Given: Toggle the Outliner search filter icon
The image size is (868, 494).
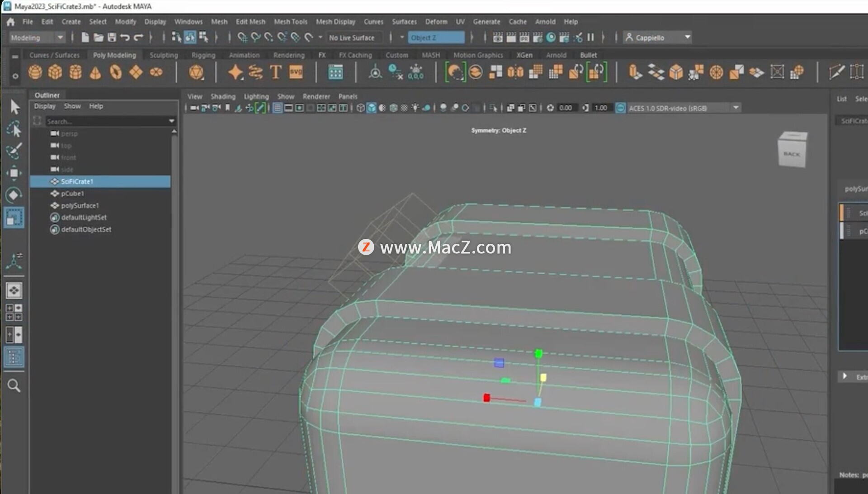Looking at the screenshot, I should 37,121.
